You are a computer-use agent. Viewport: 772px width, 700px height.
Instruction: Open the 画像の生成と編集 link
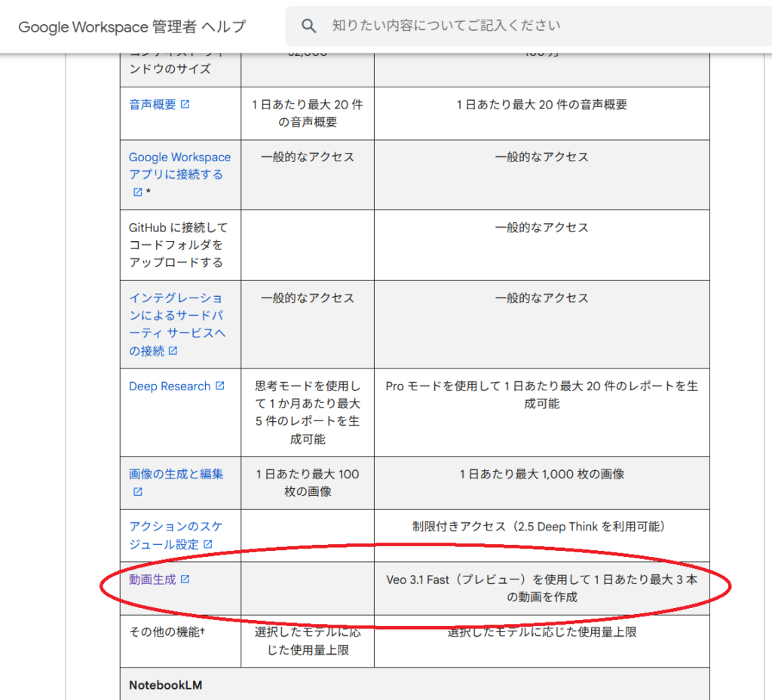click(176, 475)
